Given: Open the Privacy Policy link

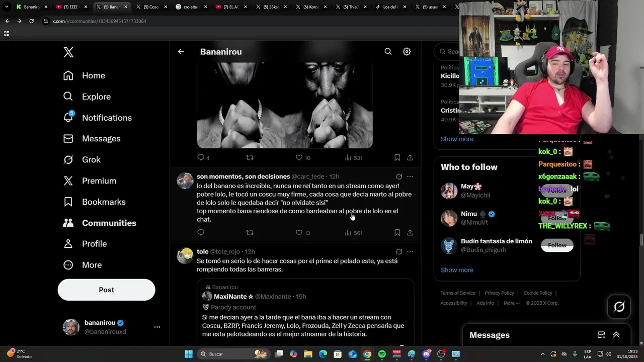Looking at the screenshot, I should click(499, 293).
